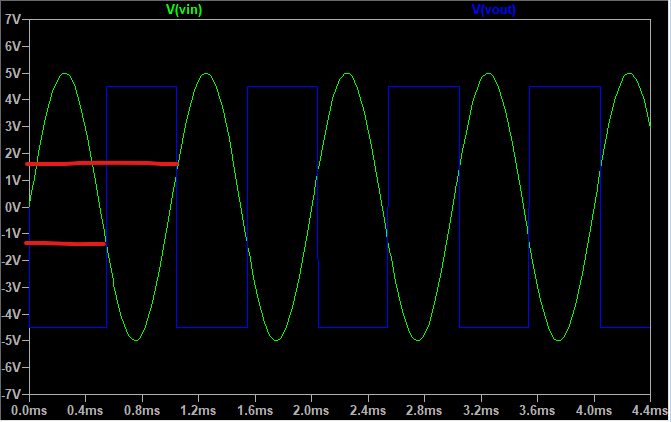This screenshot has height=422, width=671.
Task: Click the 0V axis label
Action: tap(12, 207)
